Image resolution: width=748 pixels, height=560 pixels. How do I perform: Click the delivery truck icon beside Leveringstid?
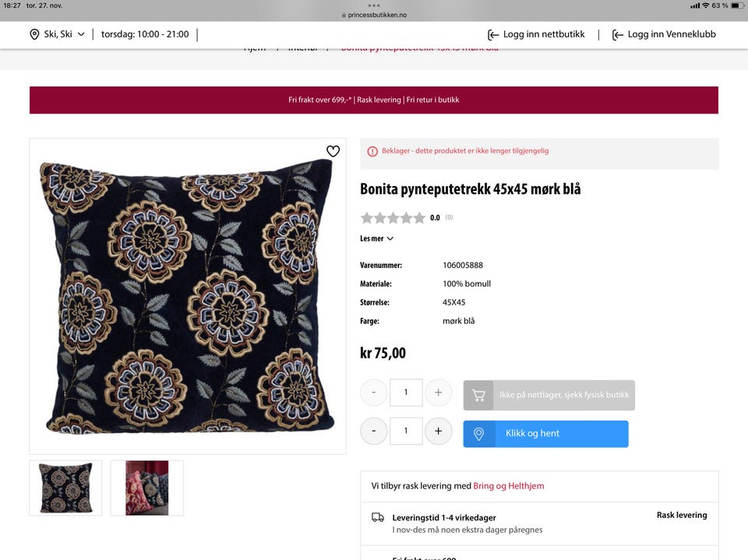click(x=377, y=516)
